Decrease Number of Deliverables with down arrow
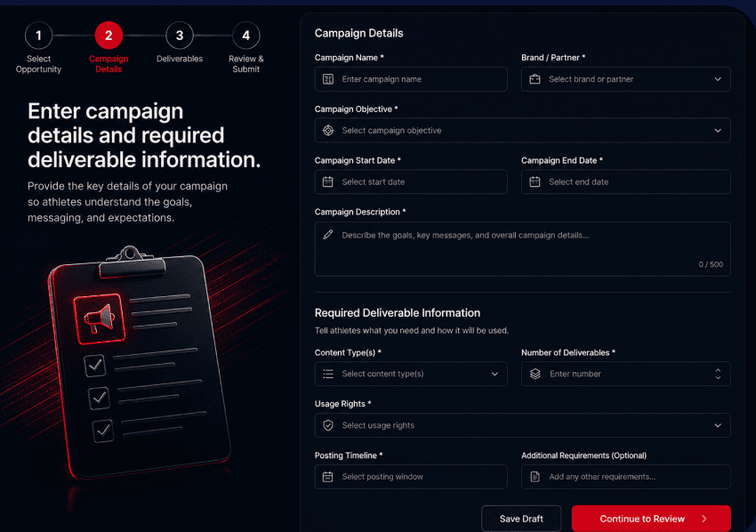Image resolution: width=756 pixels, height=532 pixels. [718, 378]
